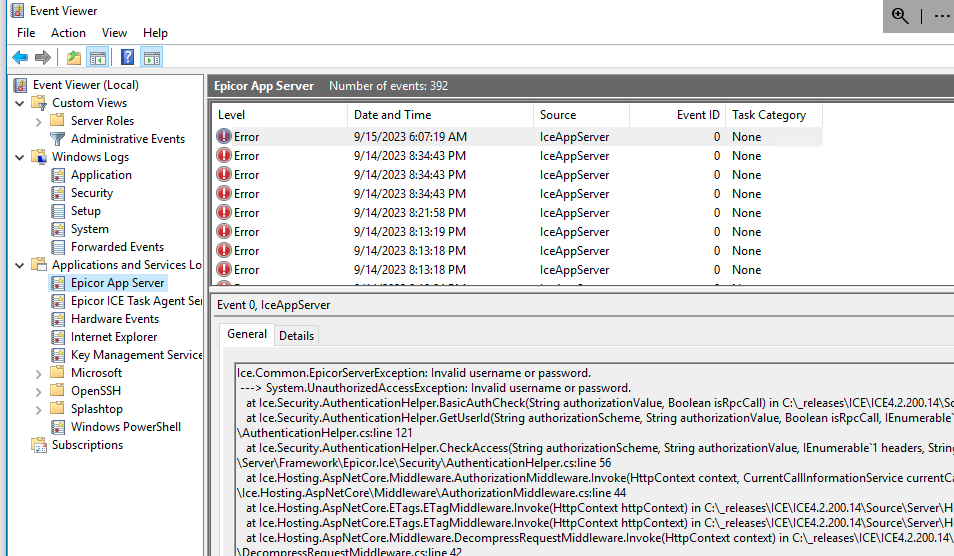Select System under Windows Logs

tap(89, 229)
